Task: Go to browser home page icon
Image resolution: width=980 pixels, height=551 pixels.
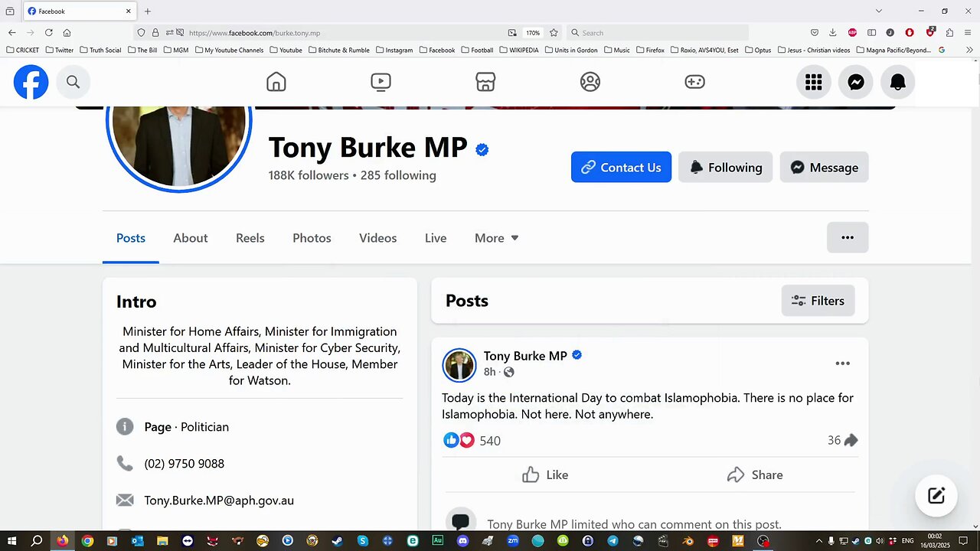Action: tap(67, 32)
